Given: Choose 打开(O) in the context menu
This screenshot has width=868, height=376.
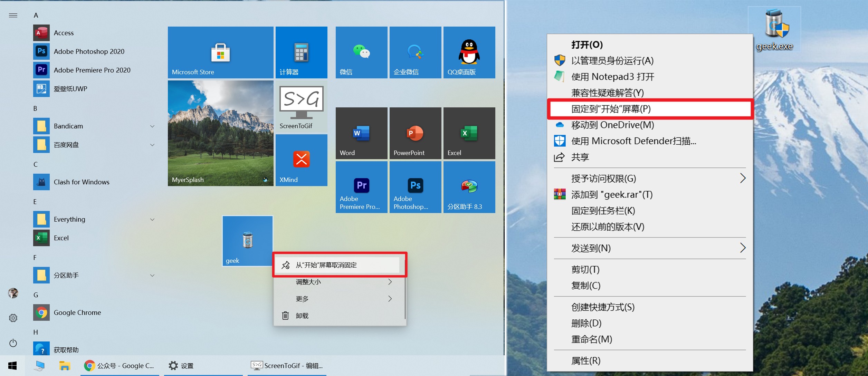Looking at the screenshot, I should (x=650, y=45).
